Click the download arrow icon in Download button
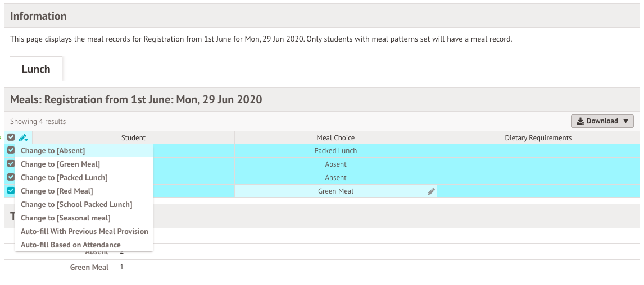The height and width of the screenshot is (285, 644). (580, 121)
